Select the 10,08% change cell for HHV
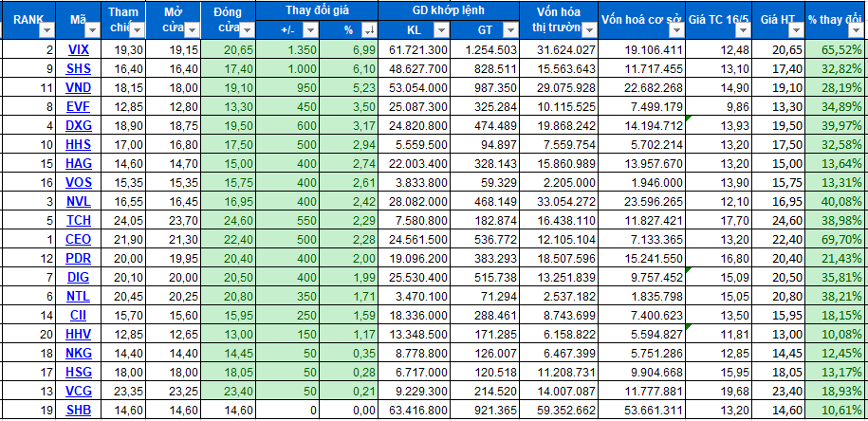This screenshot has height=421, width=868. coord(837,334)
